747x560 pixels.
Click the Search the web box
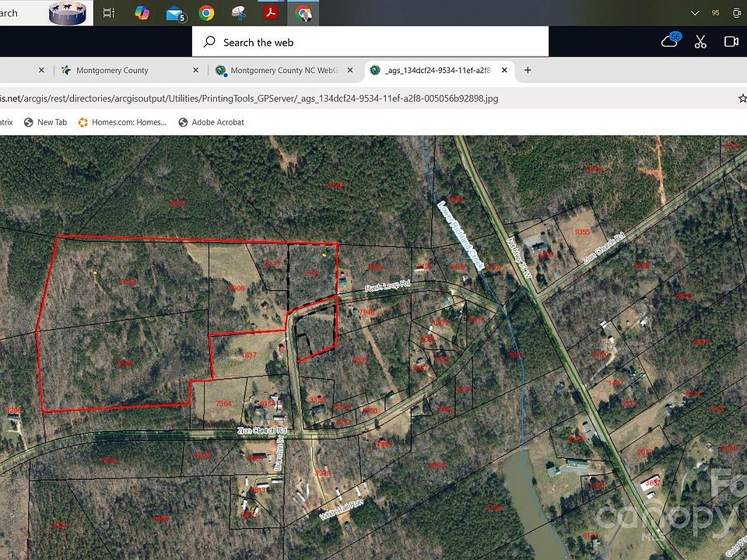click(x=370, y=42)
